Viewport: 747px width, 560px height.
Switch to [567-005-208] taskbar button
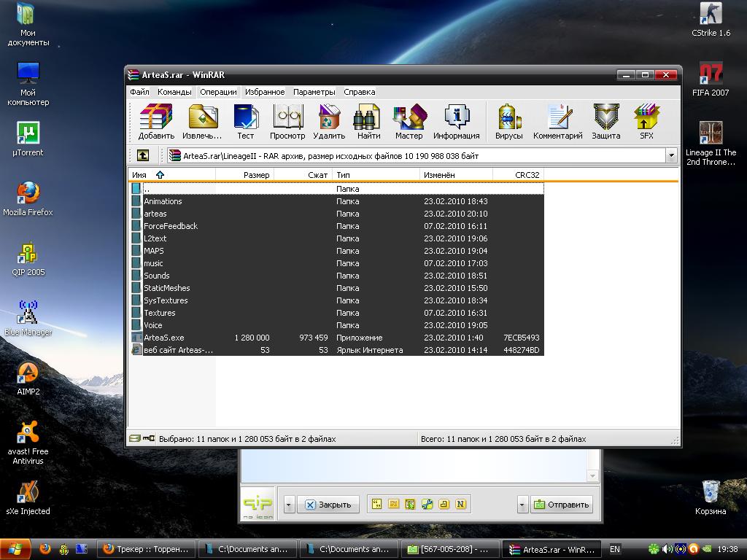pos(451,549)
